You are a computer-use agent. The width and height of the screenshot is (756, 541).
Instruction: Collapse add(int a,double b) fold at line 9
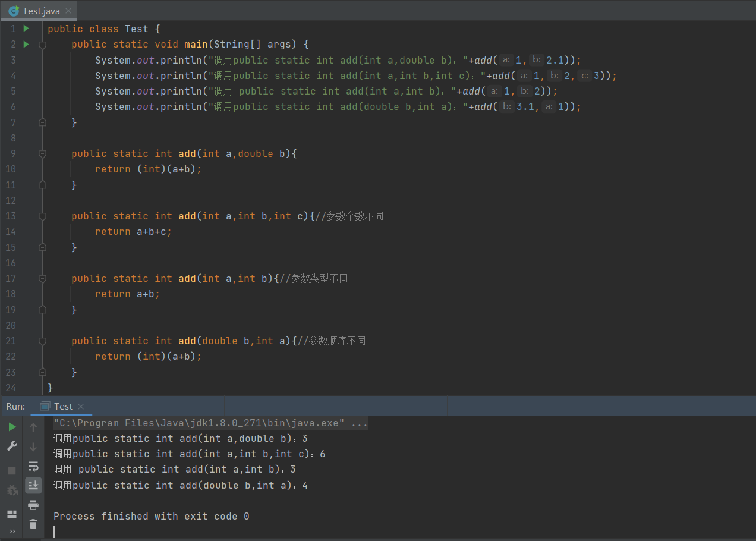[42, 154]
